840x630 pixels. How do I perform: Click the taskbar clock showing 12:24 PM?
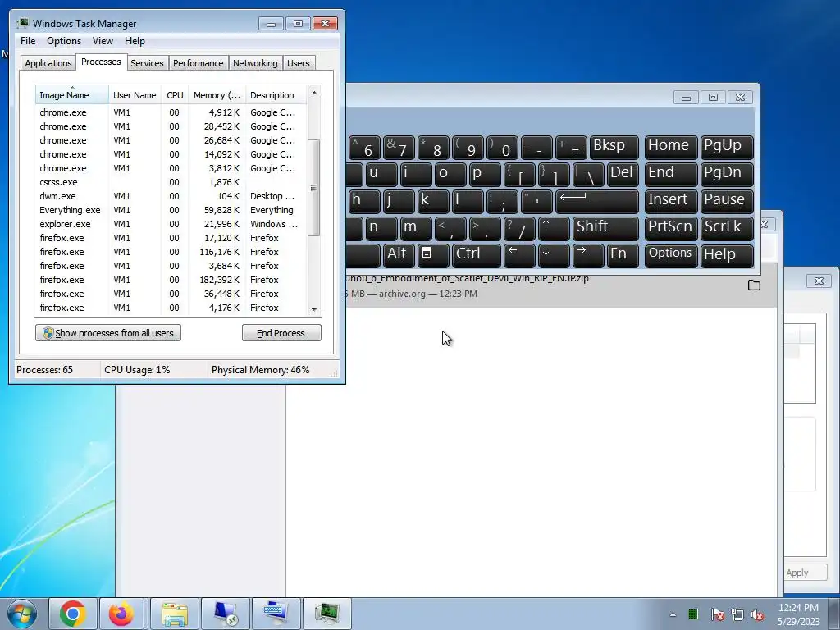pyautogui.click(x=798, y=614)
